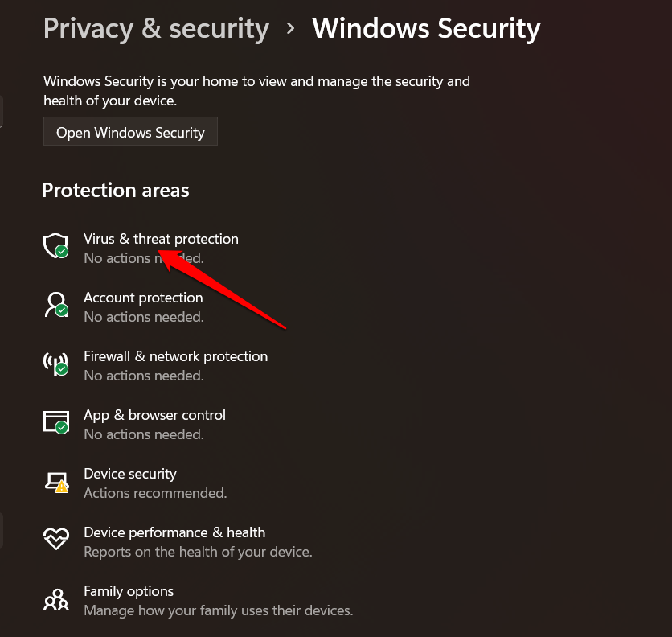This screenshot has height=637, width=672.
Task: Click the Firewall & network protection icon
Action: click(55, 363)
